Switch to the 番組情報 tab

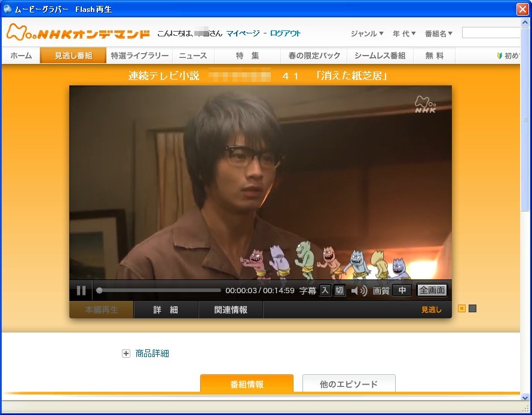pos(247,383)
